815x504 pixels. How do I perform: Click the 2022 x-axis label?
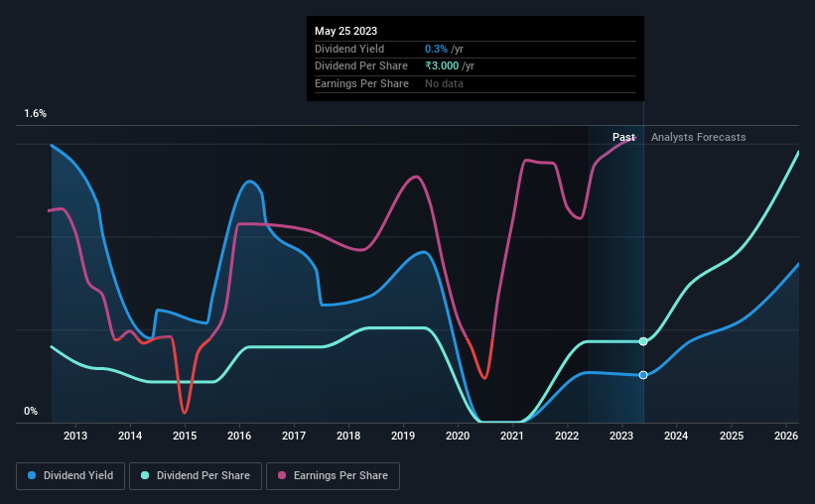pyautogui.click(x=567, y=436)
